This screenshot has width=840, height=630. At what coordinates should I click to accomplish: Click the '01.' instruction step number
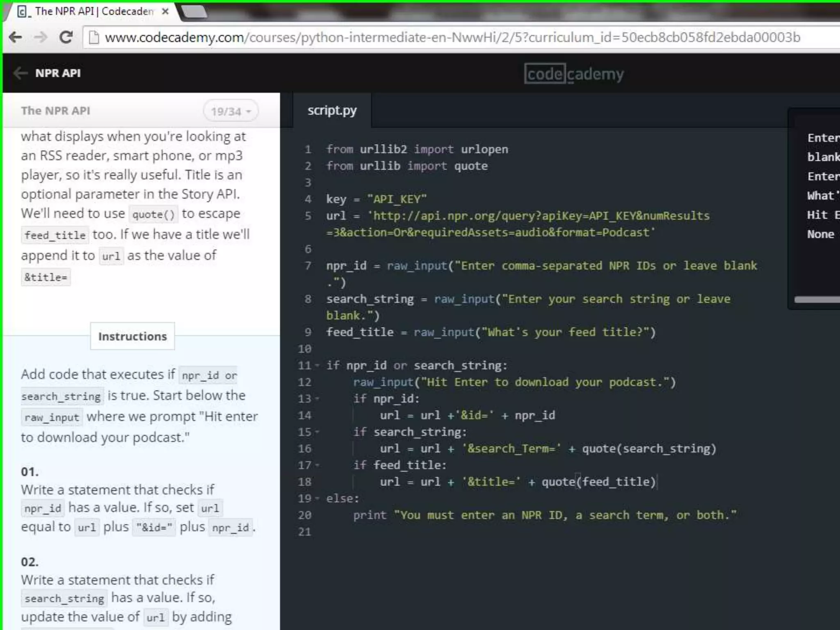30,472
